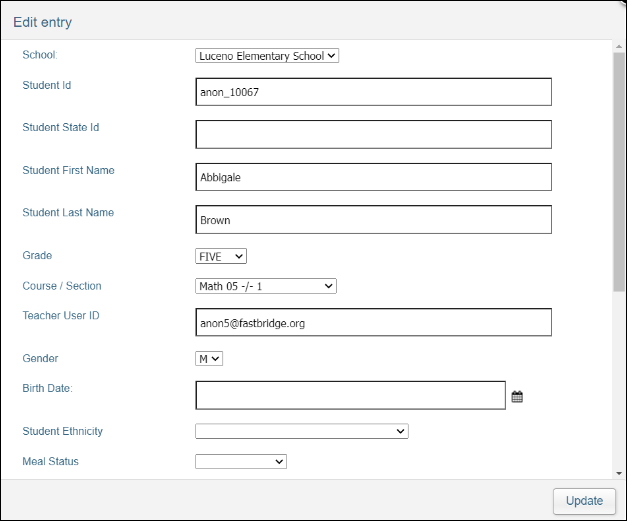The image size is (627, 521).
Task: Click the School label
Action: pos(40,55)
